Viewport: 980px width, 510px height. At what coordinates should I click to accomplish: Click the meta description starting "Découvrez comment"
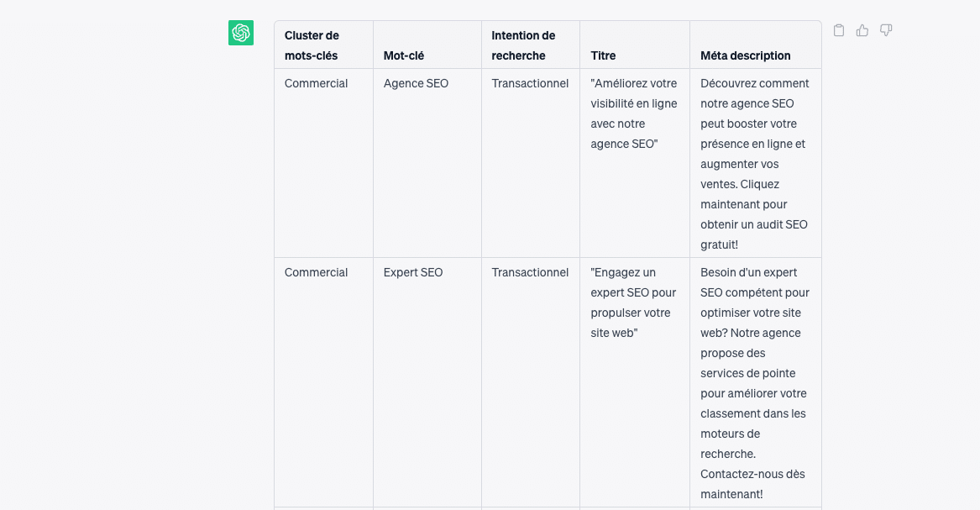(754, 164)
